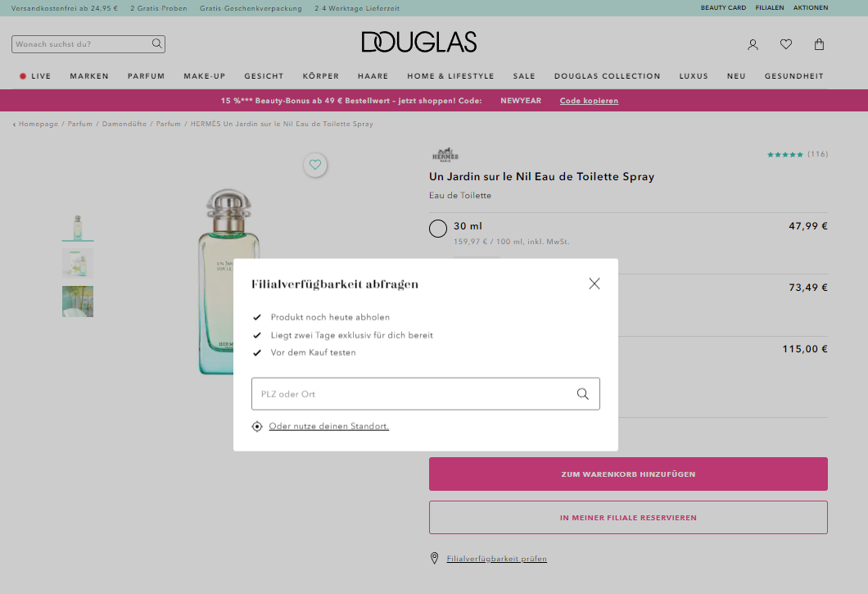Image resolution: width=868 pixels, height=594 pixels.
Task: Close the Filialverfügbarkeit dialog
Action: [x=594, y=283]
